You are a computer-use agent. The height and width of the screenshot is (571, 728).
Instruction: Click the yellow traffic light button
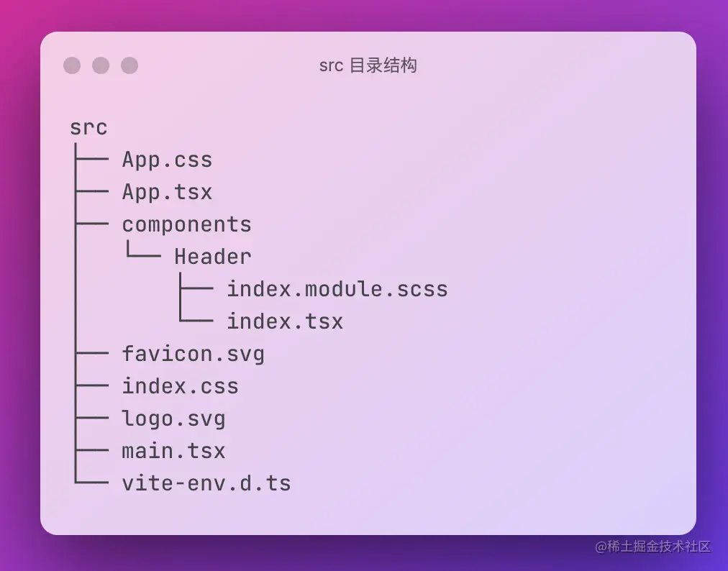click(x=101, y=65)
